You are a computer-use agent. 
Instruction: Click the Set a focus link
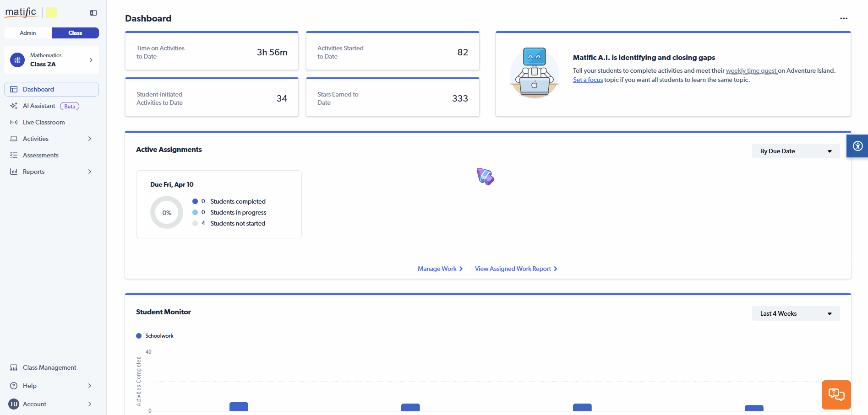tap(588, 80)
